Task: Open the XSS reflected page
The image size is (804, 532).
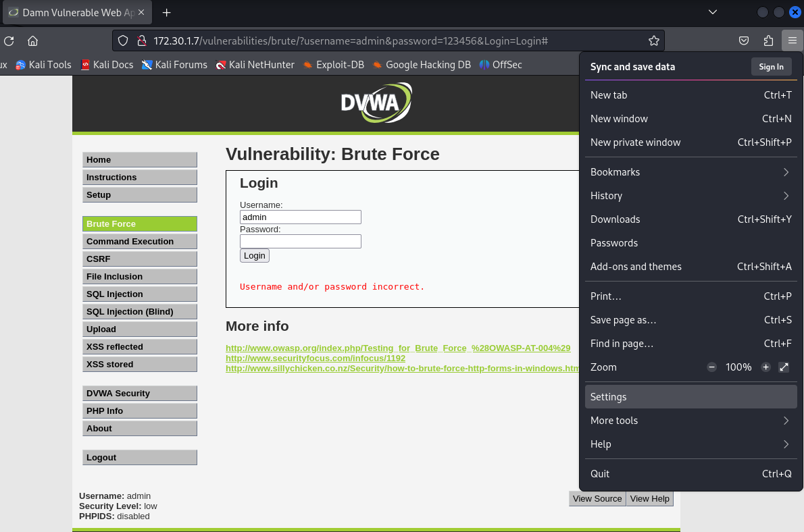Action: (139, 346)
